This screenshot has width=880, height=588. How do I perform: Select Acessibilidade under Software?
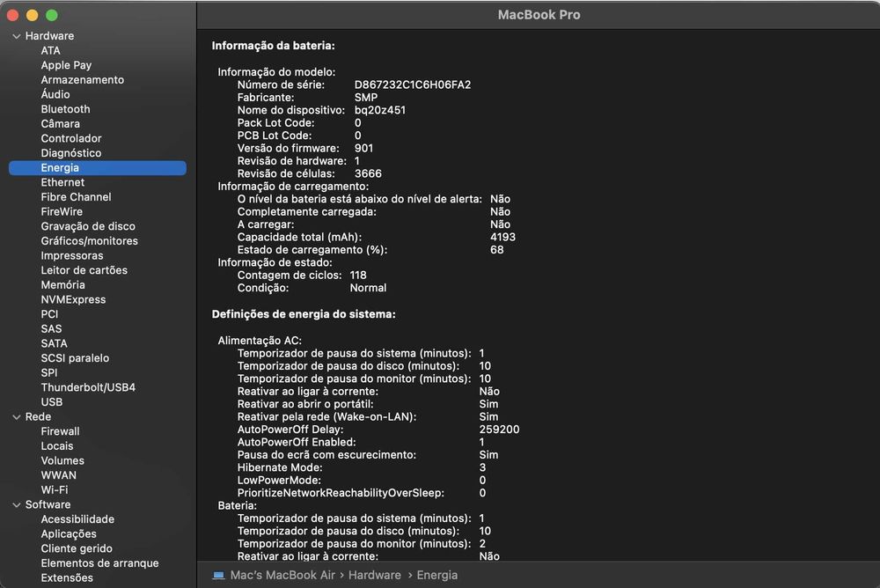pos(77,519)
